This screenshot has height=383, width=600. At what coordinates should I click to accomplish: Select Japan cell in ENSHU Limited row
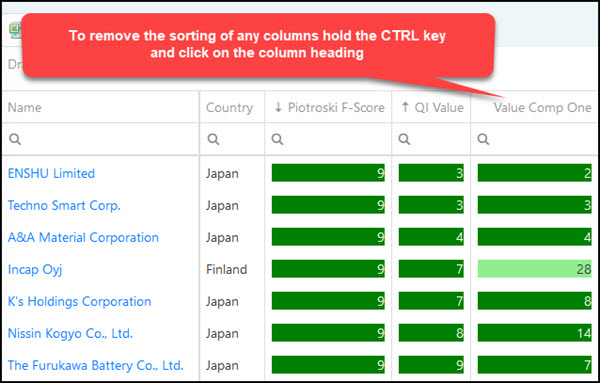coord(222,174)
